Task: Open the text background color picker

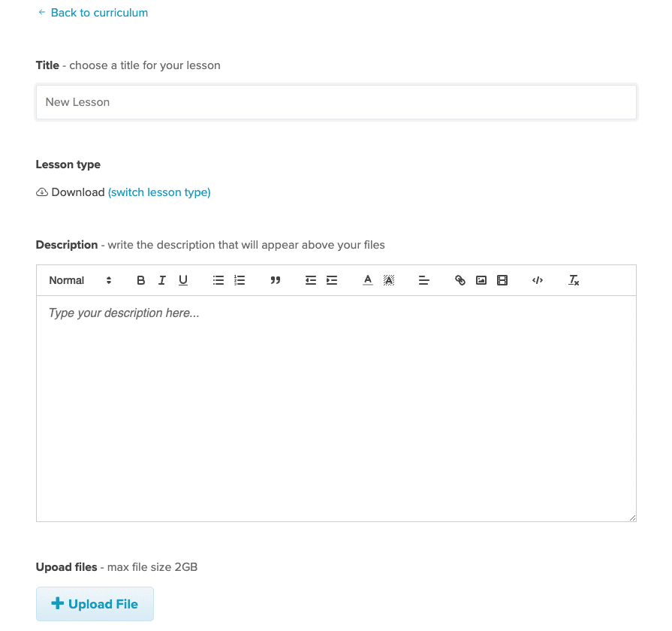Action: coord(389,280)
